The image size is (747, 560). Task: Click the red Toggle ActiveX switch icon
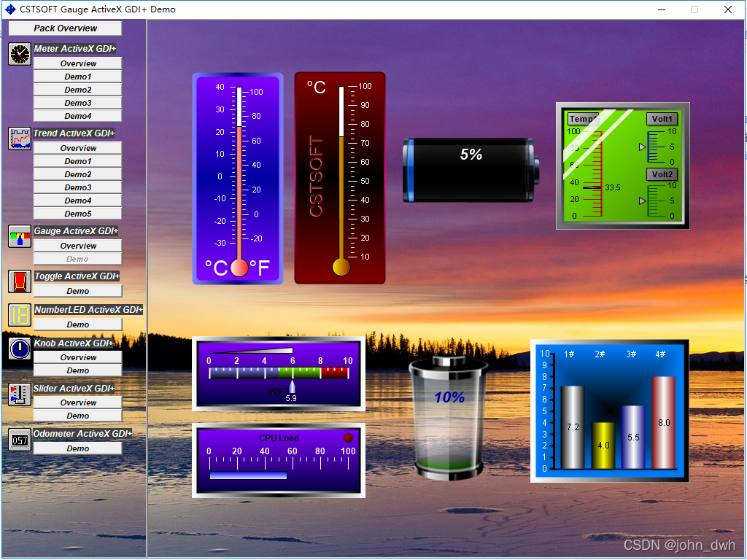click(19, 281)
